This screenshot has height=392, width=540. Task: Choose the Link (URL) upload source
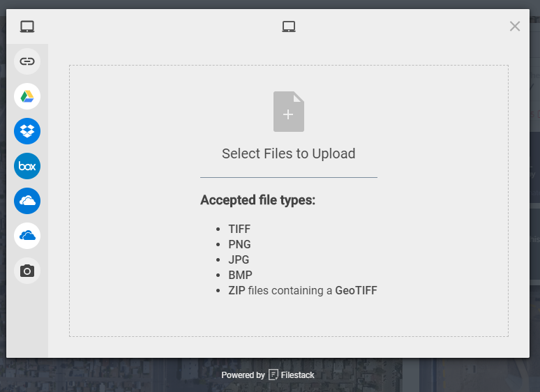click(27, 61)
